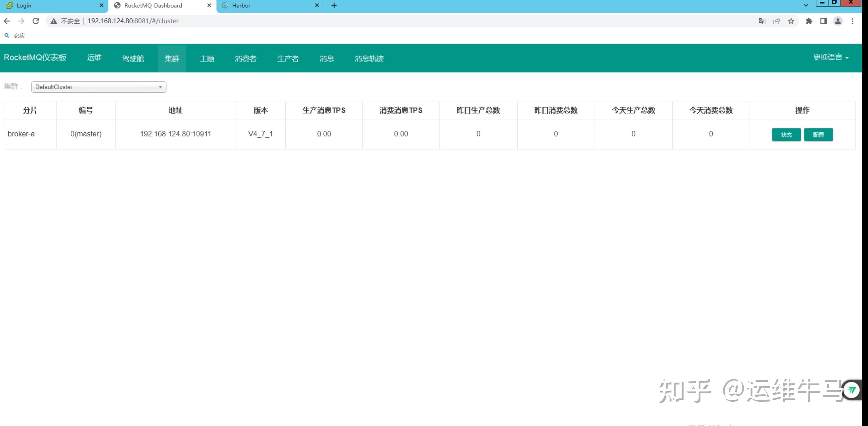Open Chrome three-dot menu
This screenshot has height=426, width=868.
[852, 21]
